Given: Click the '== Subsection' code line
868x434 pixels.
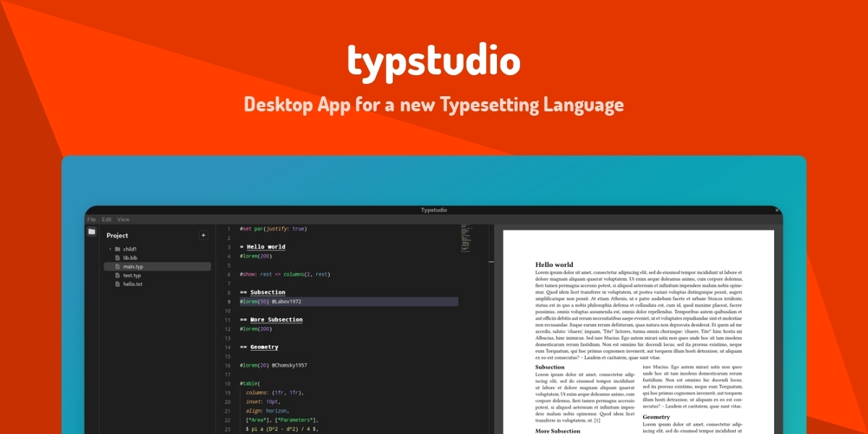Looking at the screenshot, I should pyautogui.click(x=263, y=292).
